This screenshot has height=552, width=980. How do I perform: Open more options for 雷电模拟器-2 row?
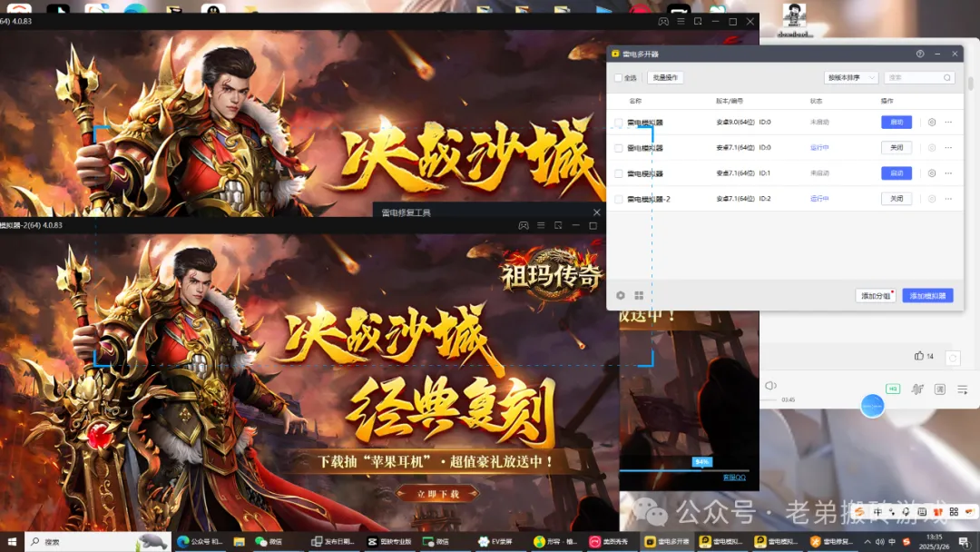click(x=949, y=199)
